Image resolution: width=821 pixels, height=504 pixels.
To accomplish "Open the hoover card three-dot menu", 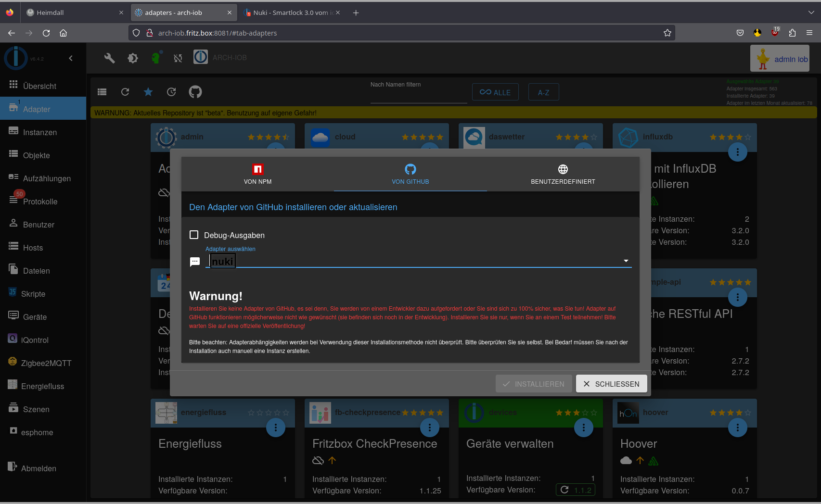I will click(738, 428).
